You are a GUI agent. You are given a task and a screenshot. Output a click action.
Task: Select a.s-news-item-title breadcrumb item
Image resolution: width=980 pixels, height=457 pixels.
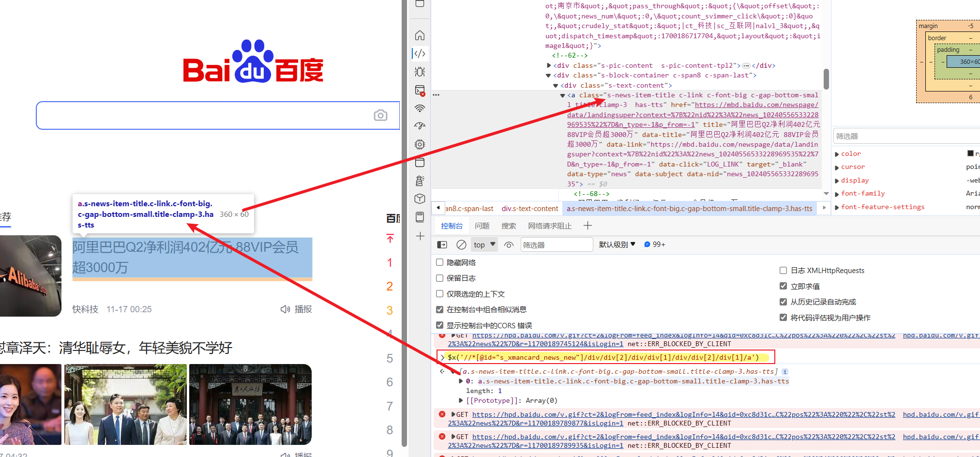690,209
